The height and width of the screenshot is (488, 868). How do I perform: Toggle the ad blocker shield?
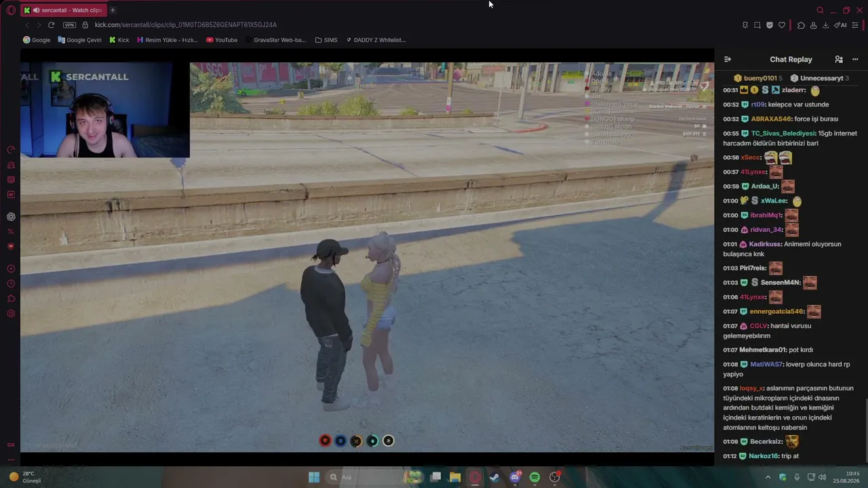770,25
